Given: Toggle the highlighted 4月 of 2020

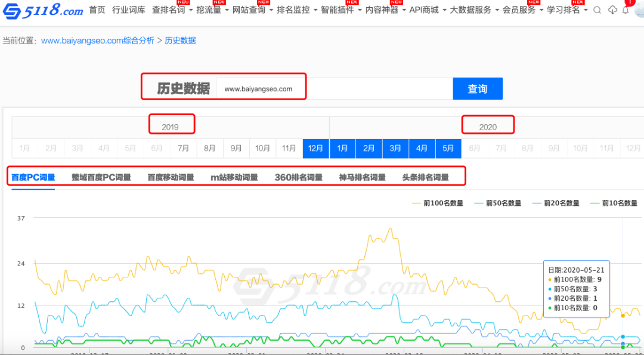Looking at the screenshot, I should coord(422,149).
